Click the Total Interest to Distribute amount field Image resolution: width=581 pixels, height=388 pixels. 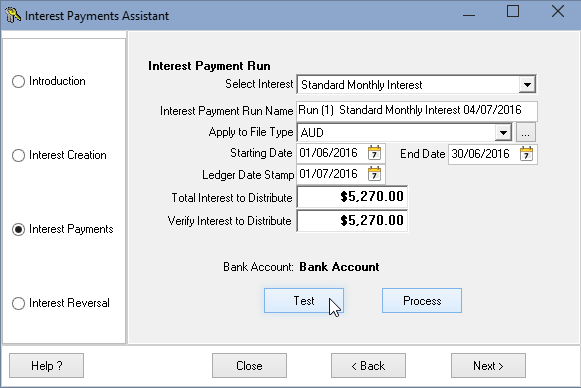point(352,197)
